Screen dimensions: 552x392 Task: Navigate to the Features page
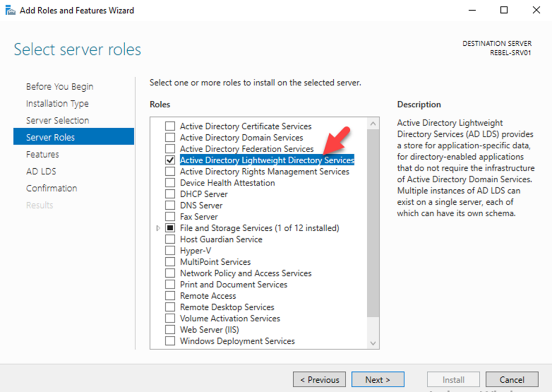click(x=42, y=154)
